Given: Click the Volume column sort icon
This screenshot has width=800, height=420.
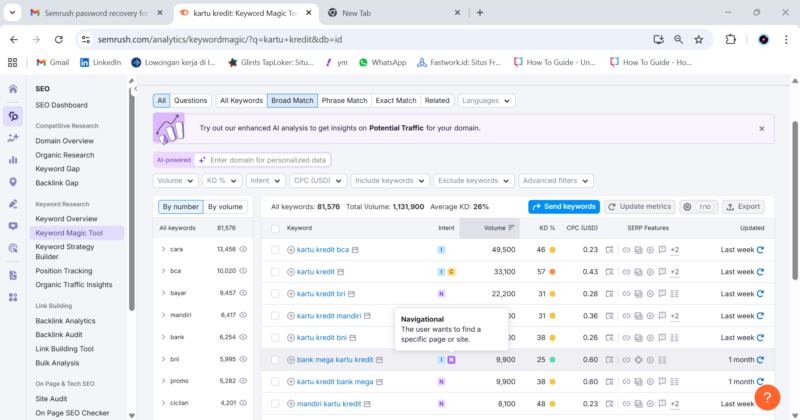Looking at the screenshot, I should [x=511, y=228].
